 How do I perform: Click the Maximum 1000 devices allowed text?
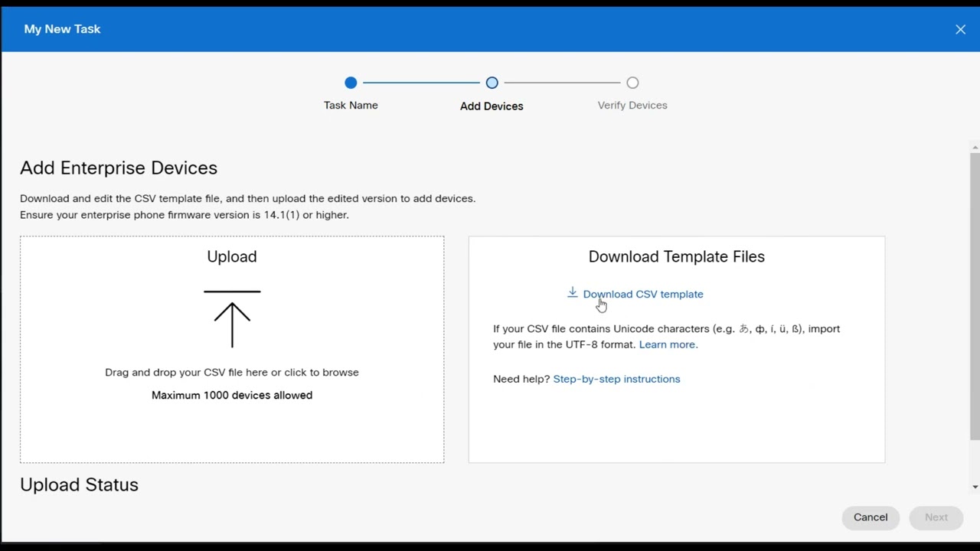[x=232, y=395]
